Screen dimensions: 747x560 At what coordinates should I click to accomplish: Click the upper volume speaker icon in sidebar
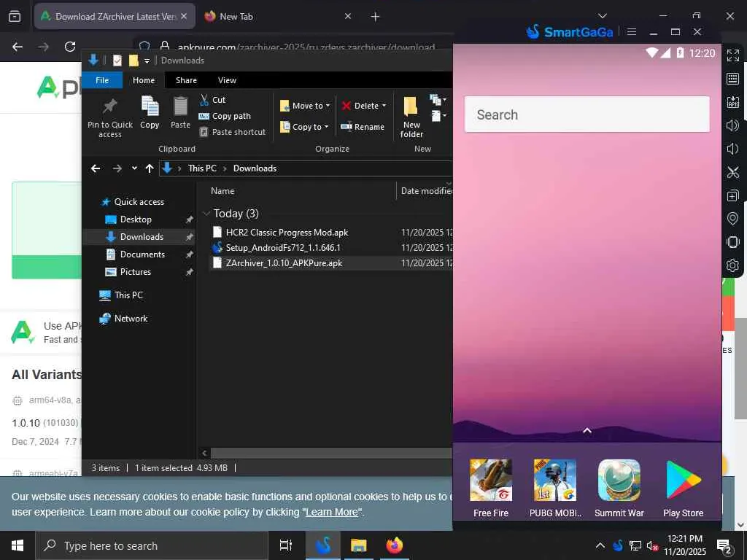pos(732,125)
